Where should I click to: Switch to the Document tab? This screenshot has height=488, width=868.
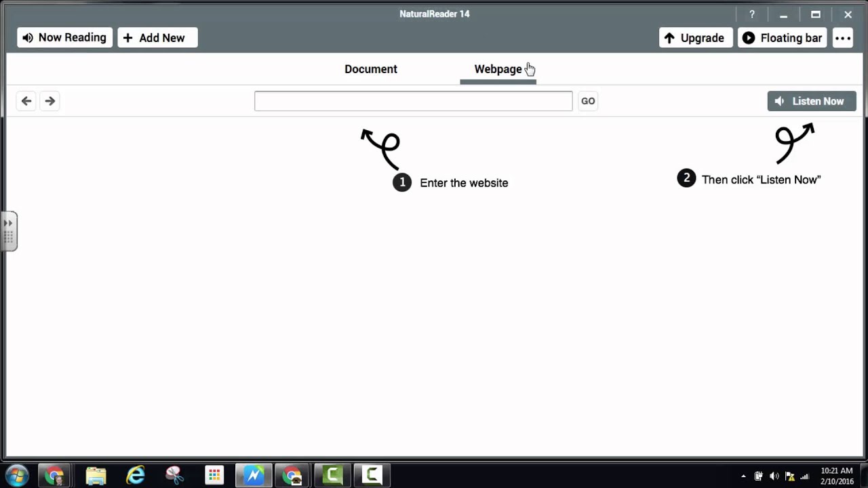(371, 69)
